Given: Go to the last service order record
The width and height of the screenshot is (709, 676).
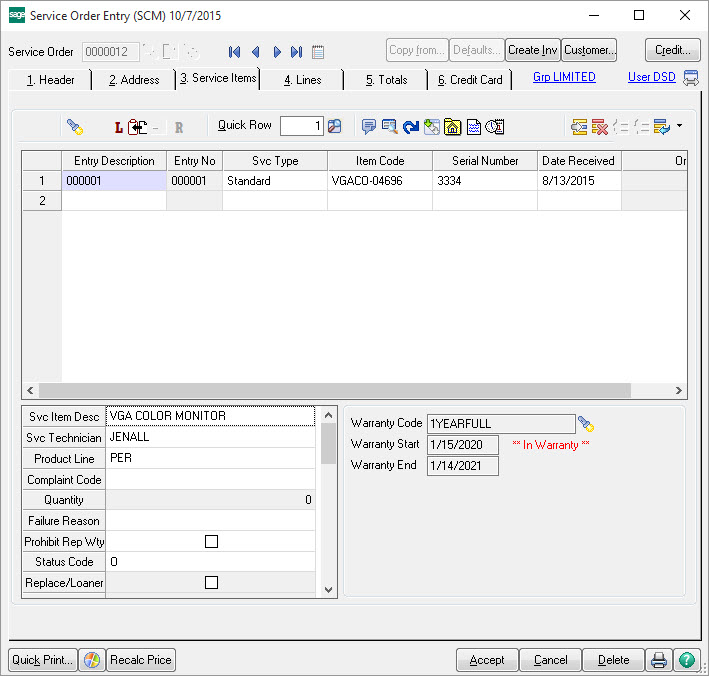Looking at the screenshot, I should 297,52.
